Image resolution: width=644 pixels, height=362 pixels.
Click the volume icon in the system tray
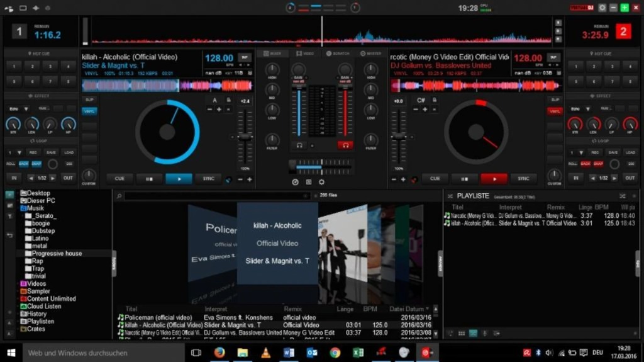coord(549,353)
